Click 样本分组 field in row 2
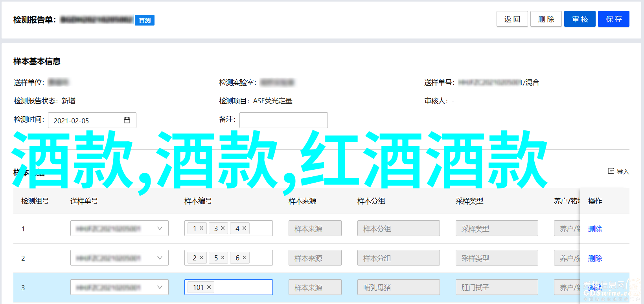The height and width of the screenshot is (304, 644). [x=399, y=258]
